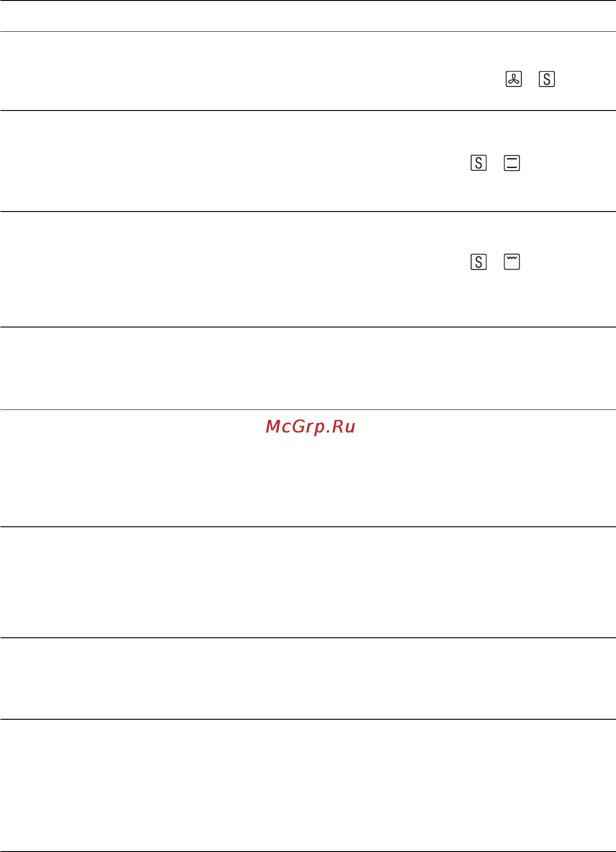616x852 pixels.
Task: Click the bottommost horizontal border line
Action: pyautogui.click(x=308, y=851)
